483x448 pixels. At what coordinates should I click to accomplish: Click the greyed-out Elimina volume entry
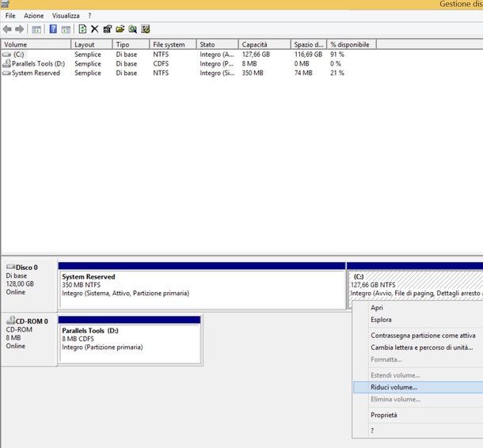tap(396, 400)
